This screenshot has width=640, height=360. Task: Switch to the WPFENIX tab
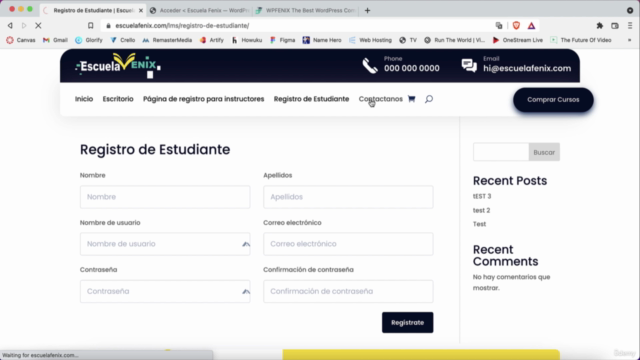pyautogui.click(x=306, y=11)
